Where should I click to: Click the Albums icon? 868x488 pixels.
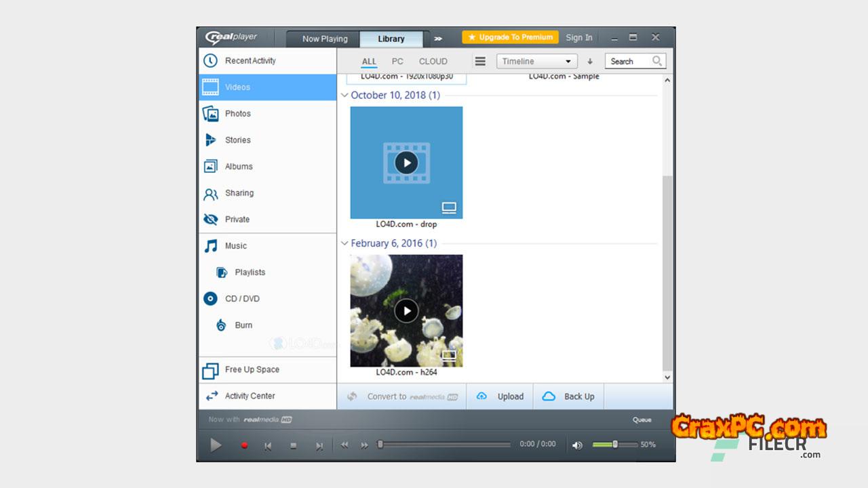[211, 166]
